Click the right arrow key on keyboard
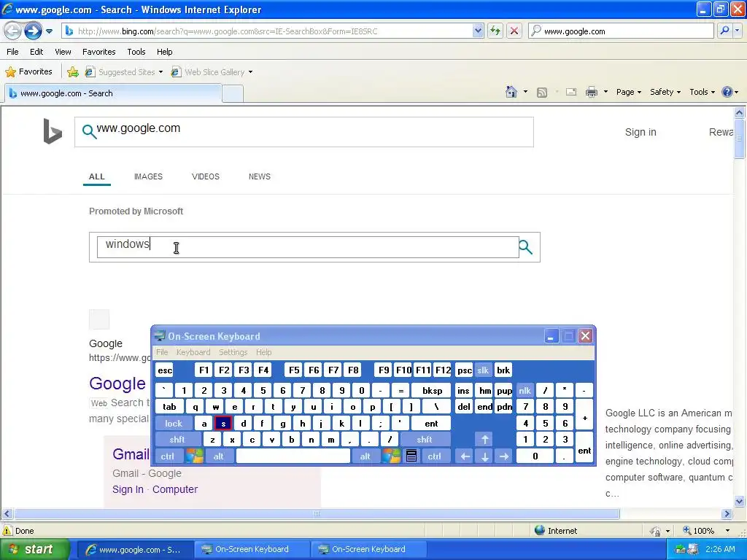Image resolution: width=747 pixels, height=560 pixels. coord(504,456)
